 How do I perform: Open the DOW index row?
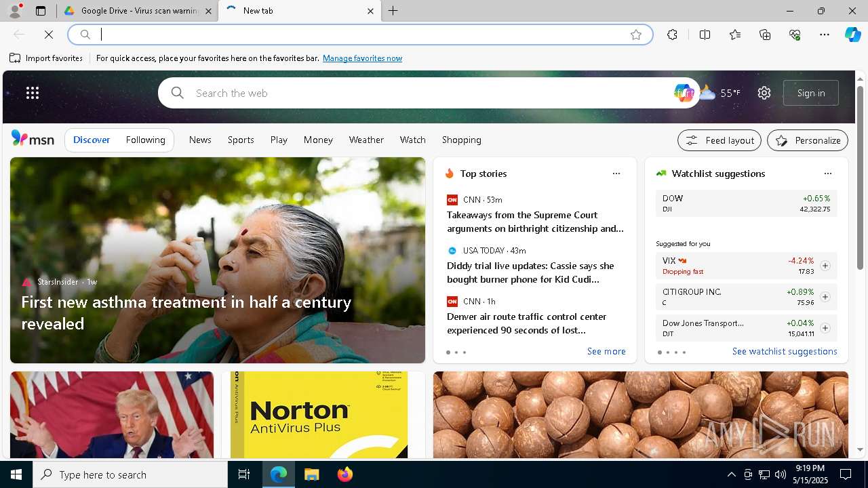747,203
